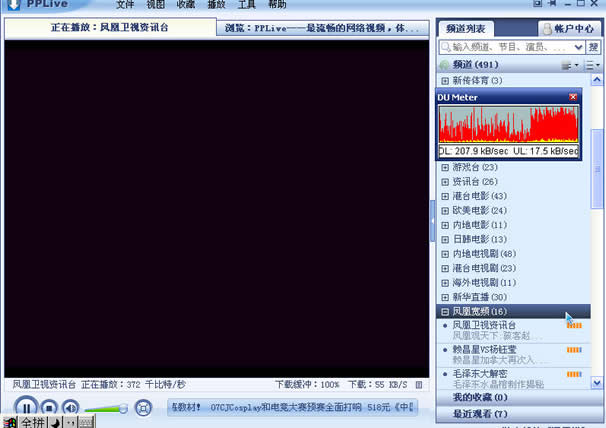Open the IME soft keyboard icon
Viewport: 606px width, 428px height.
tap(86, 423)
